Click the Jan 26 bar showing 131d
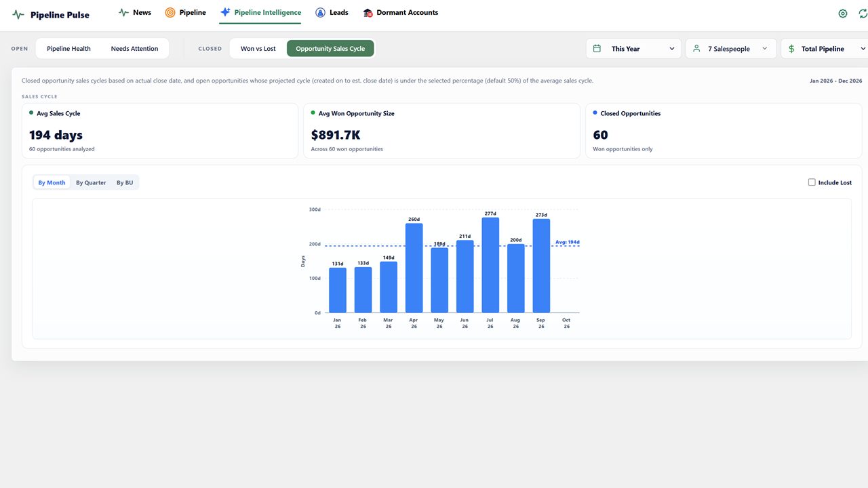 click(338, 290)
